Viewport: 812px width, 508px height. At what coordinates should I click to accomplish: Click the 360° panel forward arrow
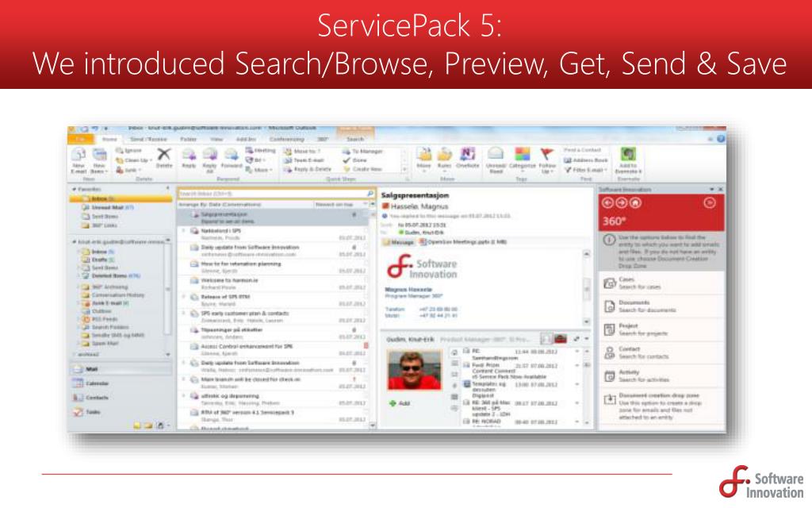tap(622, 202)
